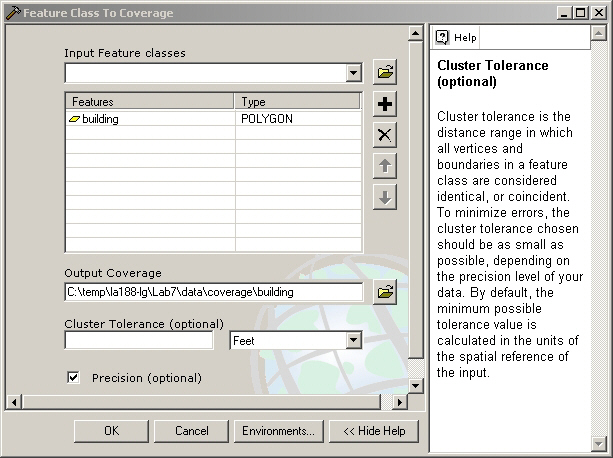The width and height of the screenshot is (613, 458).
Task: Browse for output coverage folder icon
Action: (385, 292)
